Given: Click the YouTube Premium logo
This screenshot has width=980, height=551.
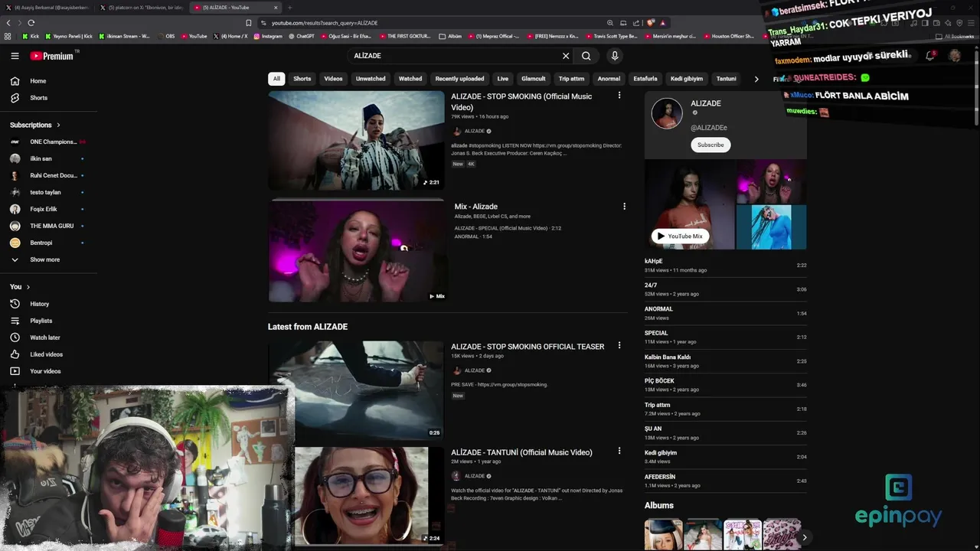Looking at the screenshot, I should (52, 56).
